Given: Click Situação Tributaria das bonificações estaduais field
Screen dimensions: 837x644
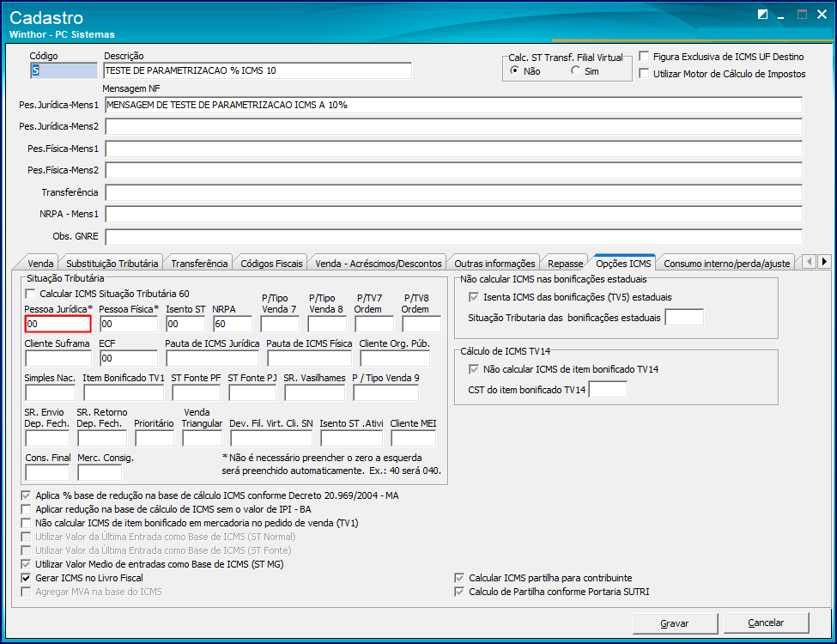Looking at the screenshot, I should pyautogui.click(x=684, y=317).
